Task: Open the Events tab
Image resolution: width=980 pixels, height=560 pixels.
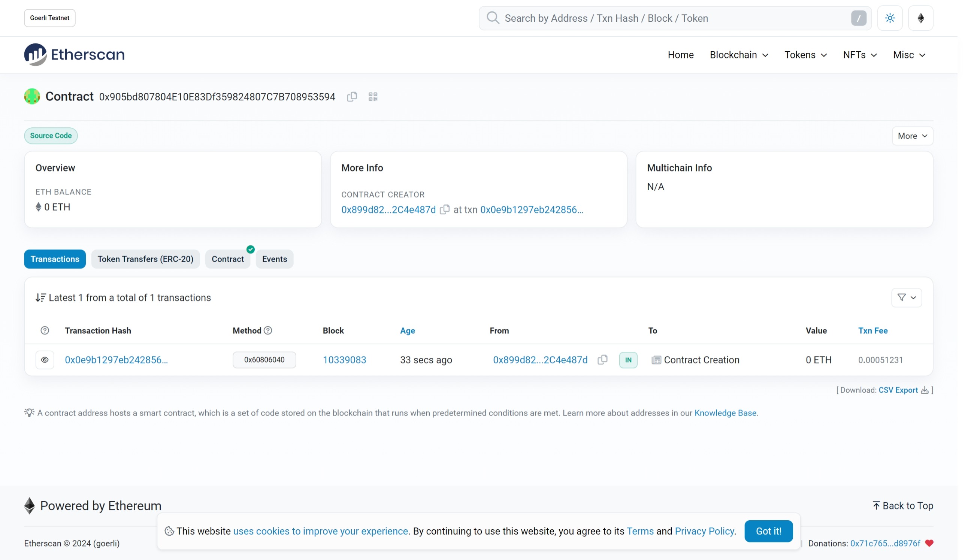Action: 274,259
